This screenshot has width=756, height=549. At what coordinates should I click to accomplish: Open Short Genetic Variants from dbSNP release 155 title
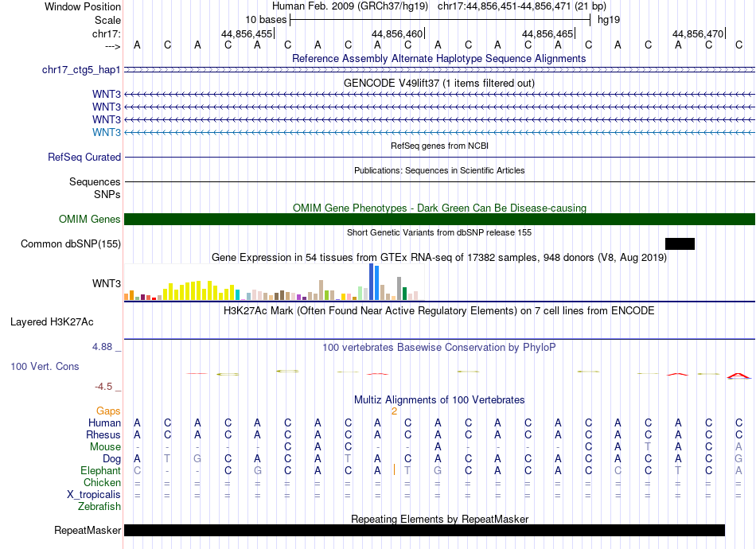[439, 232]
